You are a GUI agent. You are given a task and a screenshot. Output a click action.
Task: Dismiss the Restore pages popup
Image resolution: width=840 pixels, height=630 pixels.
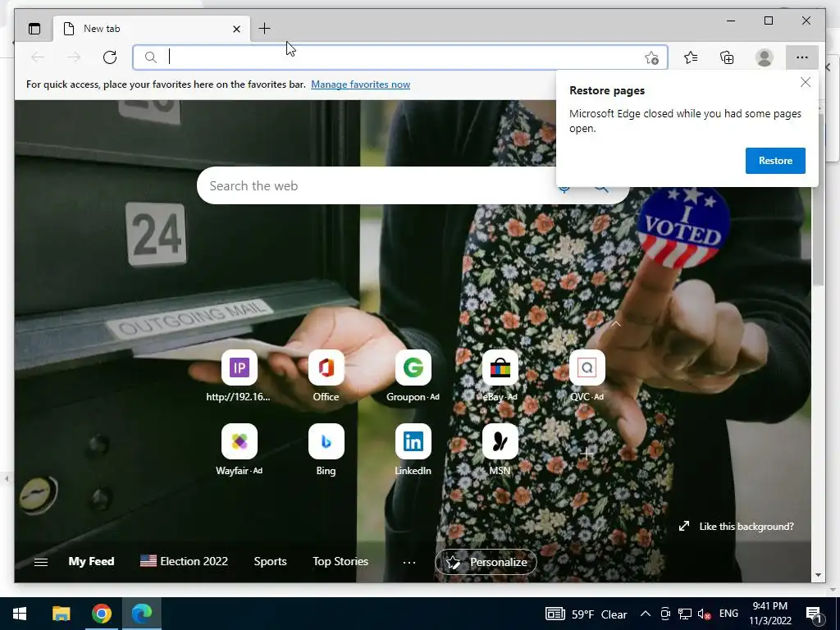(x=806, y=82)
